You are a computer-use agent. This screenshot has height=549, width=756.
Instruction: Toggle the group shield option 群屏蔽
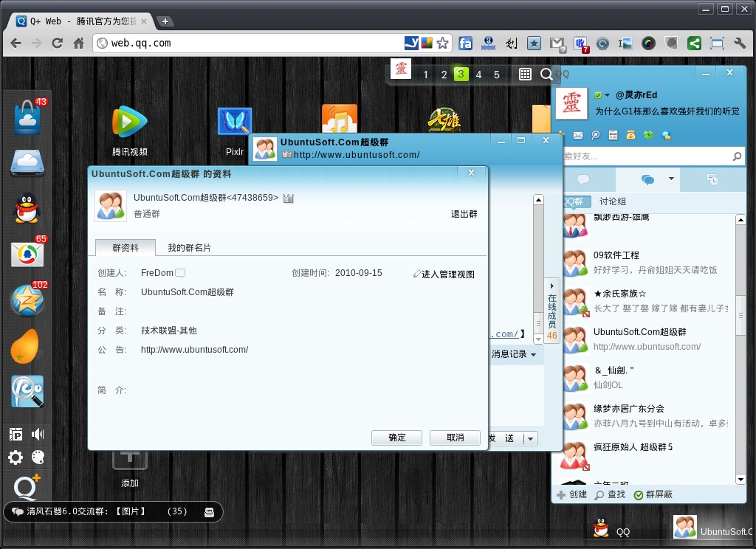click(x=653, y=494)
